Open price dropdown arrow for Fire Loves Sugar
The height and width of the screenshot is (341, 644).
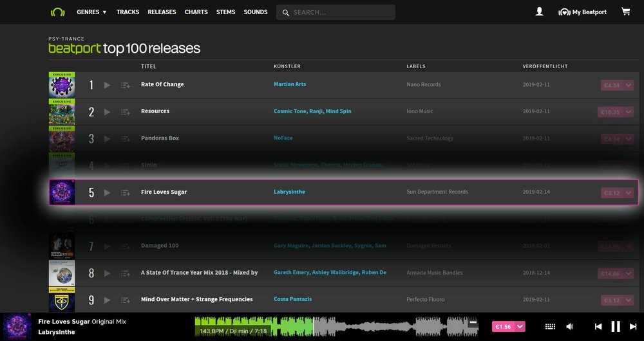click(x=629, y=192)
